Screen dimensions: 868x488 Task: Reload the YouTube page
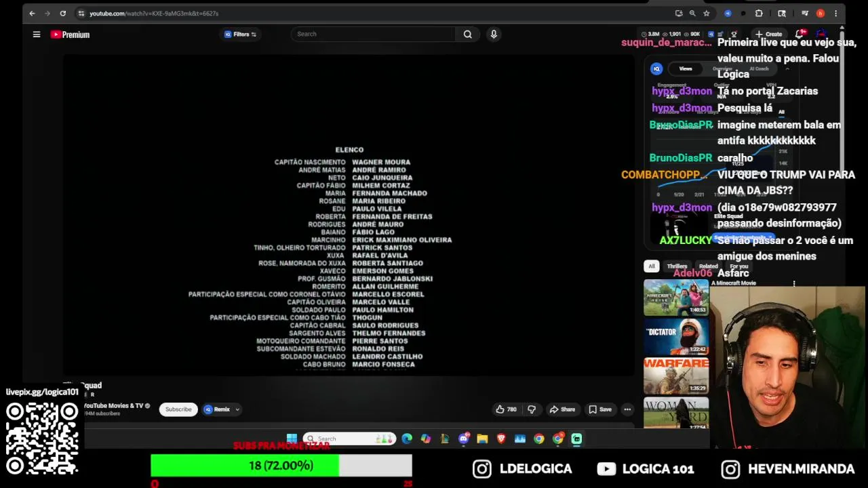pos(62,14)
